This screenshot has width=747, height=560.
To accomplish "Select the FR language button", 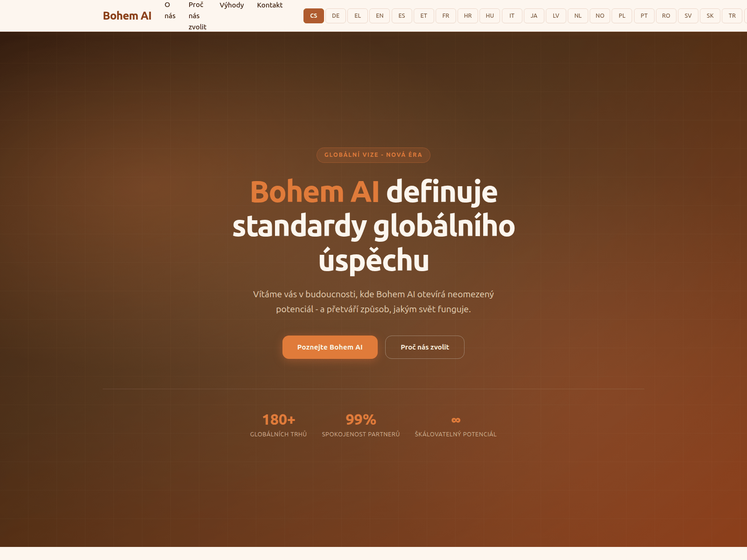I will click(446, 16).
